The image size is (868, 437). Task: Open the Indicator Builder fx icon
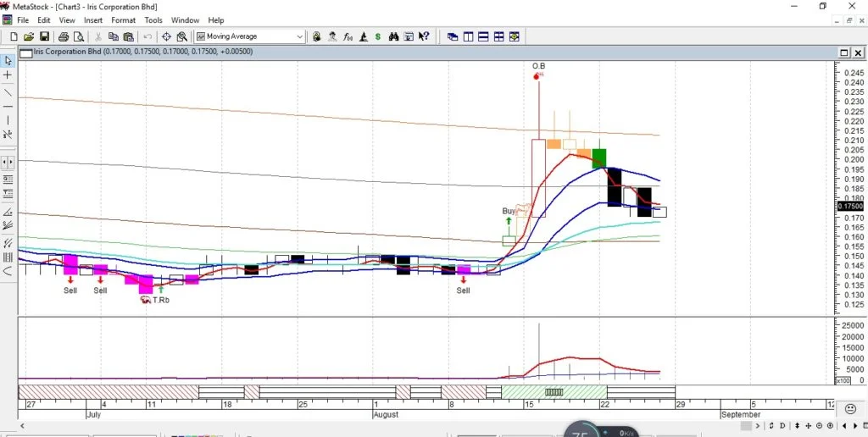(348, 36)
